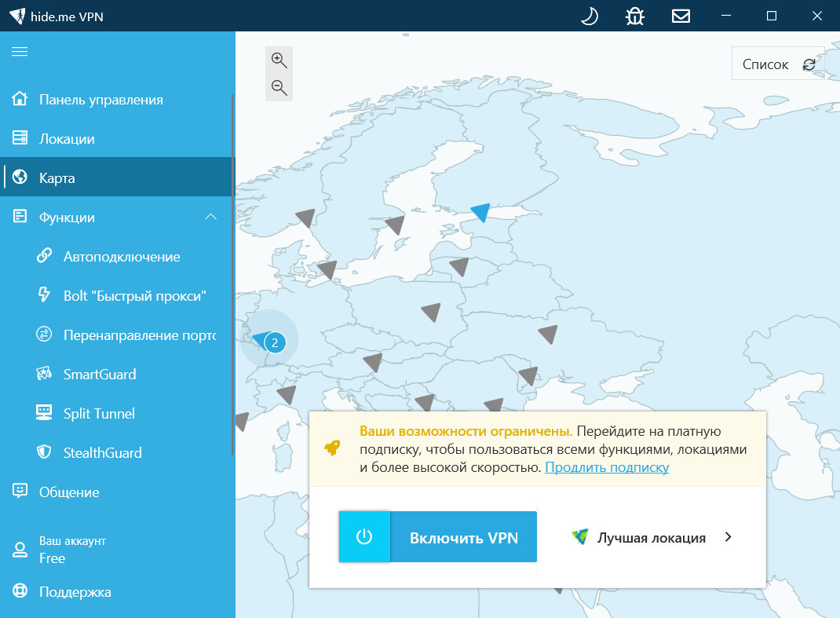This screenshot has height=618, width=840.
Task: Toggle dark mode moon icon
Action: [x=590, y=16]
